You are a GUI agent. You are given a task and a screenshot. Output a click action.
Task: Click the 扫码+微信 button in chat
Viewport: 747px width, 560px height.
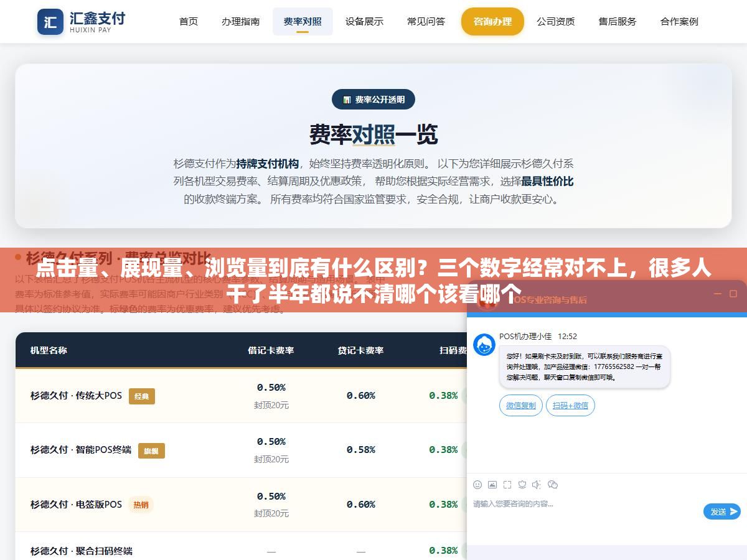(x=571, y=406)
